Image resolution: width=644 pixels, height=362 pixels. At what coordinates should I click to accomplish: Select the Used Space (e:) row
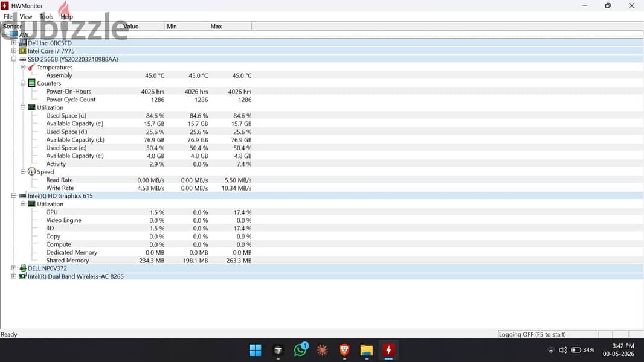[x=322, y=148]
